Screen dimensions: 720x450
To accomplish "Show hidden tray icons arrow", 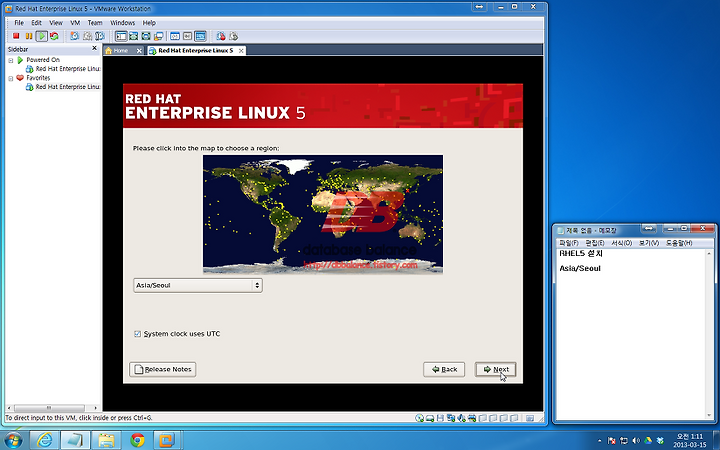I will (x=599, y=441).
